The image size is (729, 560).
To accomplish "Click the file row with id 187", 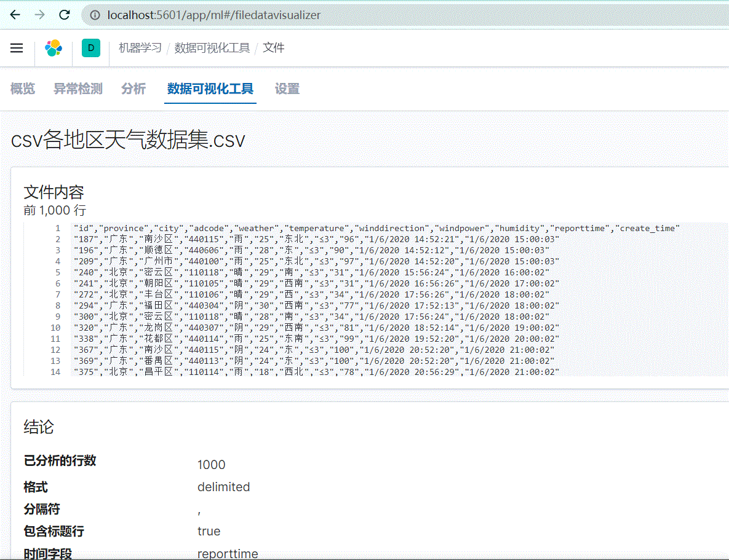I will tap(316, 239).
